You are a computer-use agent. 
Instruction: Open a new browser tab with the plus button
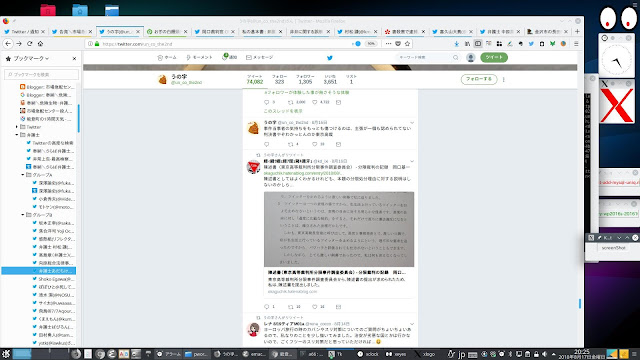click(577, 31)
